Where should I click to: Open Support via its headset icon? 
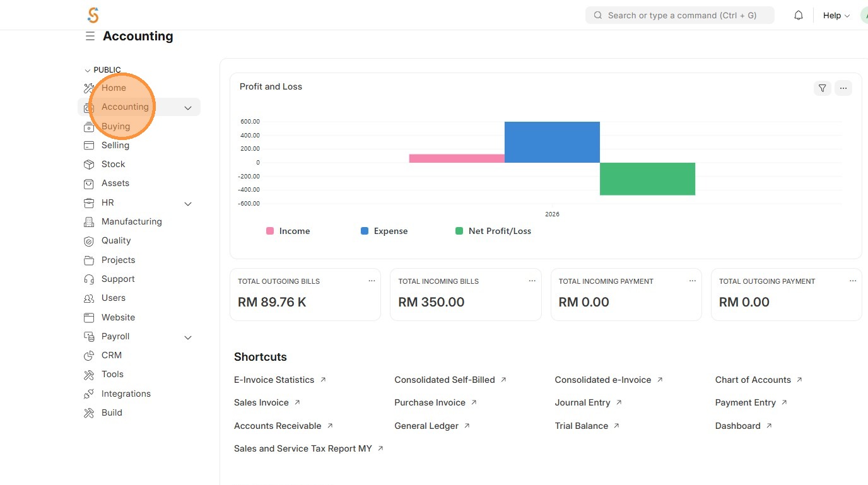click(89, 279)
